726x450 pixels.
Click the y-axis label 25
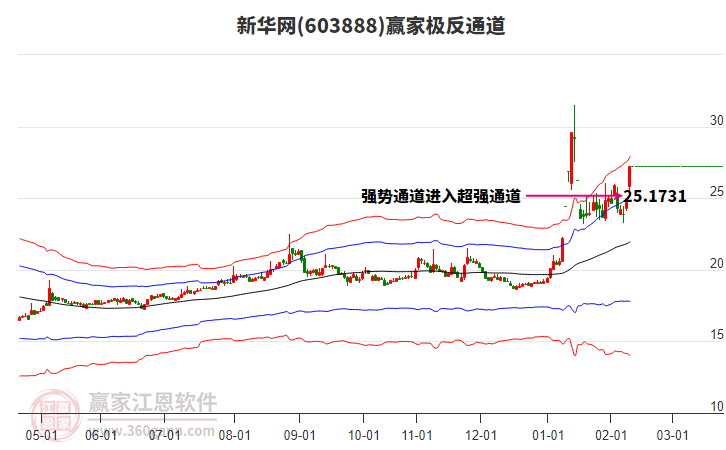click(x=716, y=192)
